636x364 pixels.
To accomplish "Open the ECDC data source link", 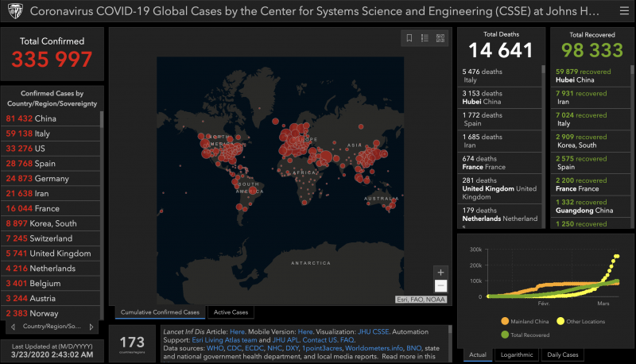I will pos(254,348).
